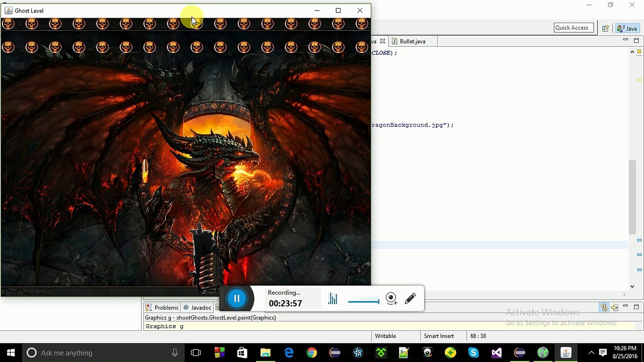The image size is (644, 362).
Task: Open the colorful tiles app on taskbar
Action: click(219, 353)
